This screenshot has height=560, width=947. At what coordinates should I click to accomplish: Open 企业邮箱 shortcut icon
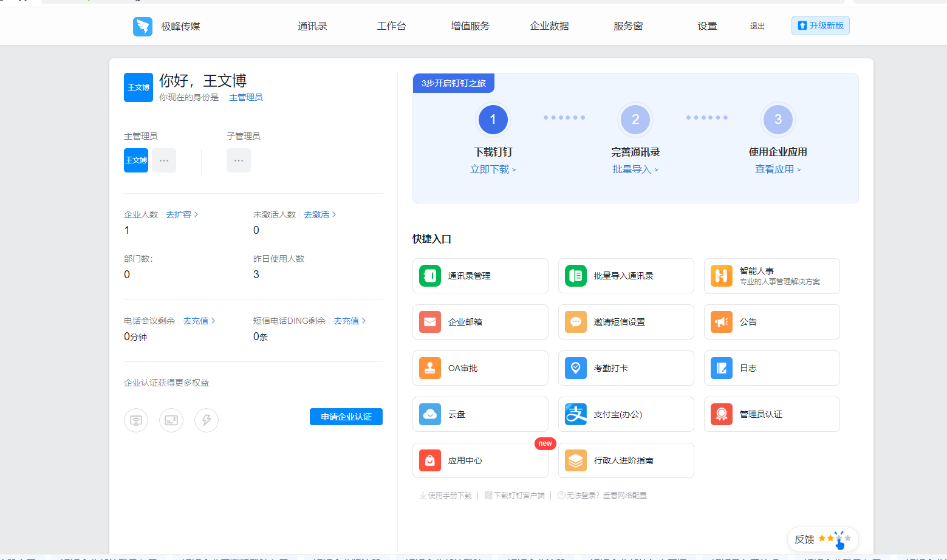[x=430, y=322]
